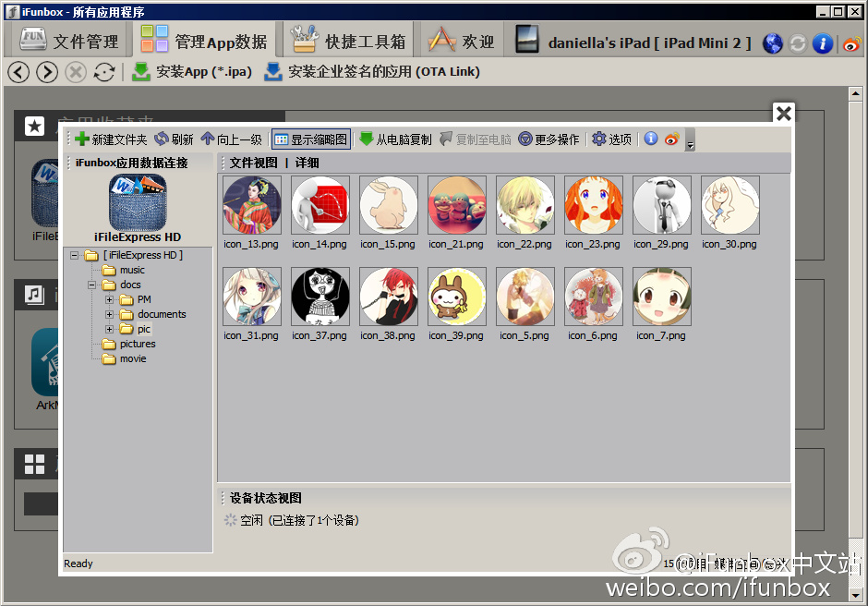Close the popup with the X button
Viewport: 868px width, 606px height.
click(783, 114)
